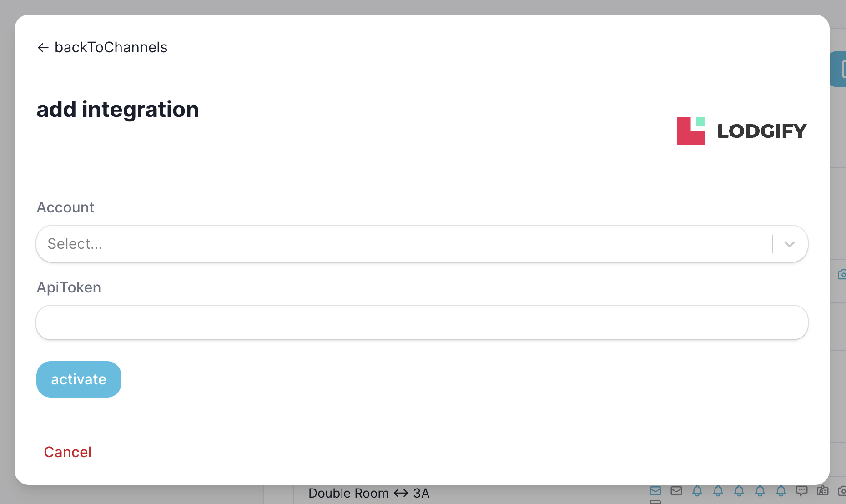Click the dropdown chevron next to Select
Screen dimensions: 846x504
pos(789,244)
